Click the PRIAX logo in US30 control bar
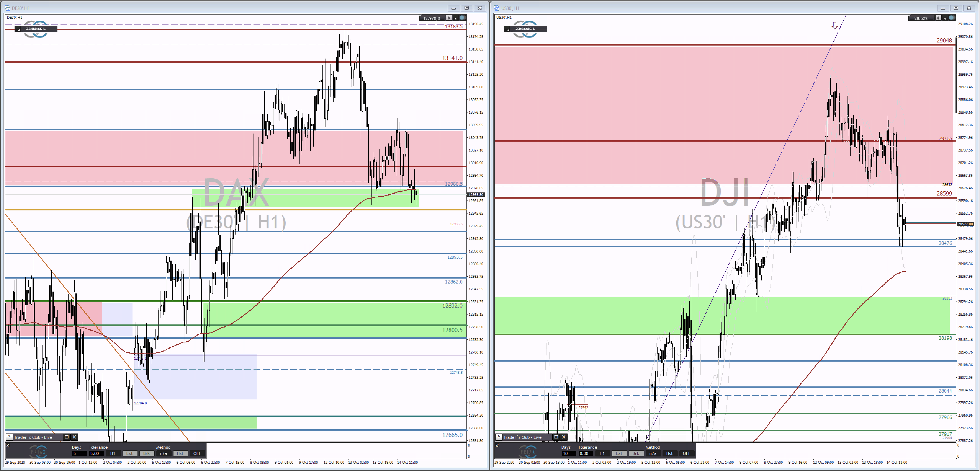 coord(528,452)
